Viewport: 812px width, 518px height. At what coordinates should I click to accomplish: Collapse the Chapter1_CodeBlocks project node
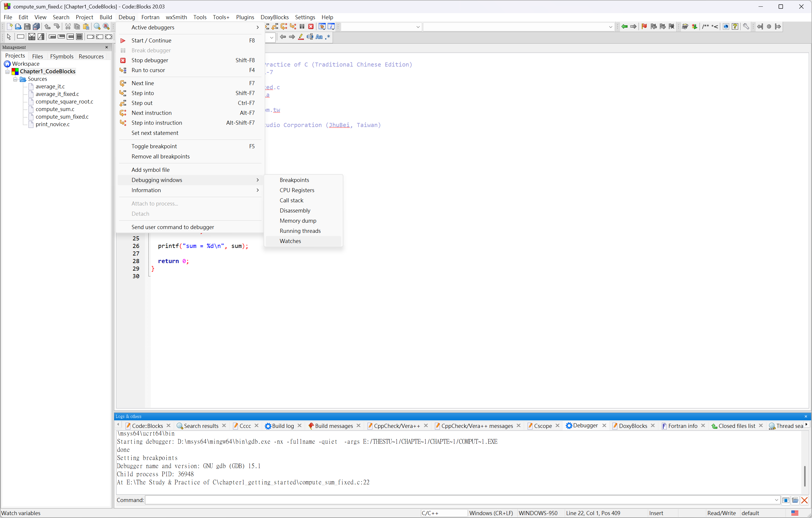point(8,72)
